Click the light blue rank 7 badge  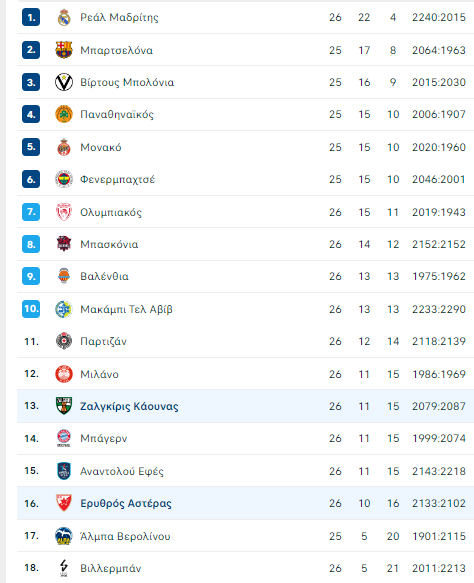(x=31, y=212)
